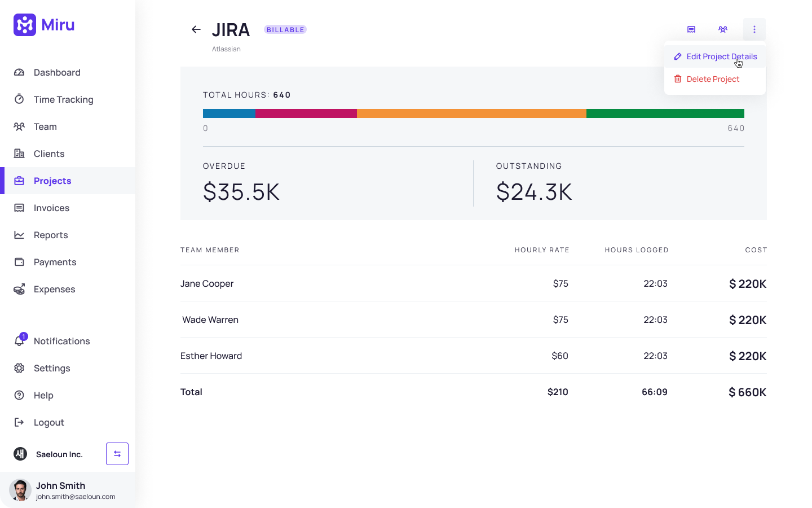Click the Total hours logged 66:09
Image resolution: width=812 pixels, height=508 pixels.
[x=655, y=392]
